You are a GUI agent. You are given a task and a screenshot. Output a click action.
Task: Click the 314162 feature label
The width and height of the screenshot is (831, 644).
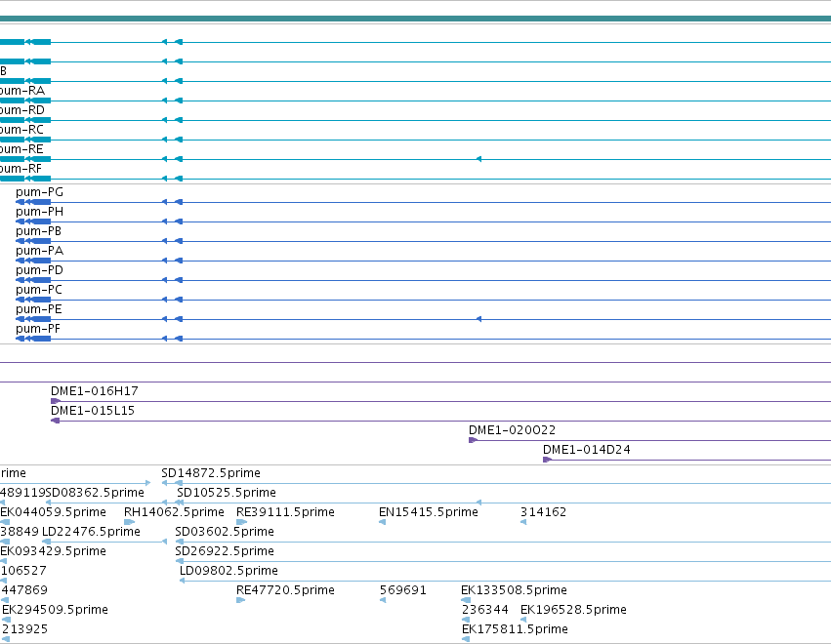(x=543, y=512)
